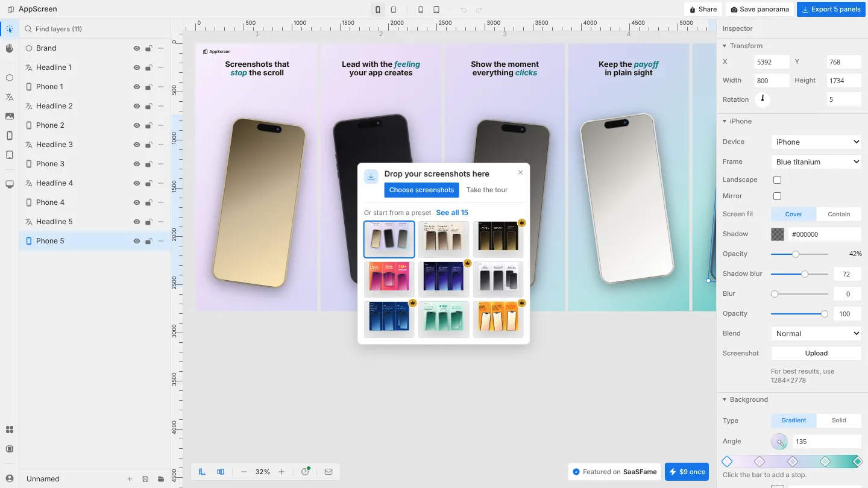Viewport: 868px width, 488px height.
Task: Toggle the rulers icon in bottom toolbar
Action: coord(202,472)
